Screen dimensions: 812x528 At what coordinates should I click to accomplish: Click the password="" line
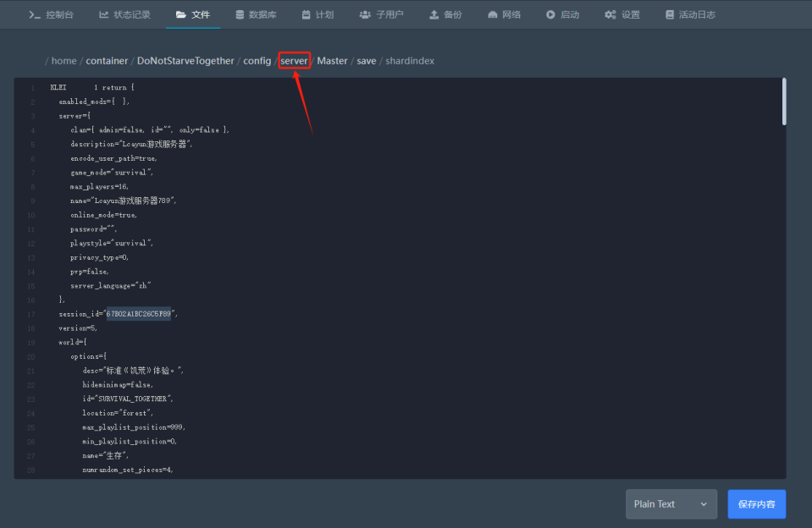[94, 229]
